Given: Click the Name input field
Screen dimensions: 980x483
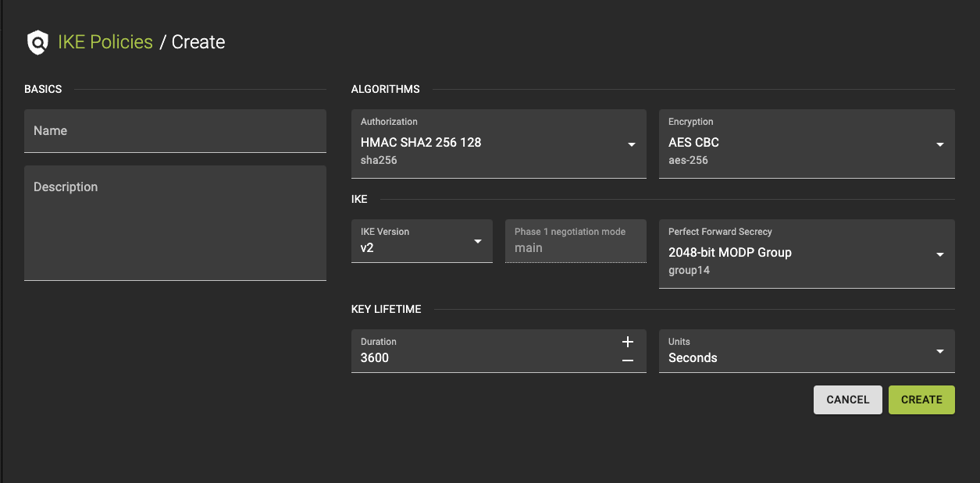Looking at the screenshot, I should 175,131.
